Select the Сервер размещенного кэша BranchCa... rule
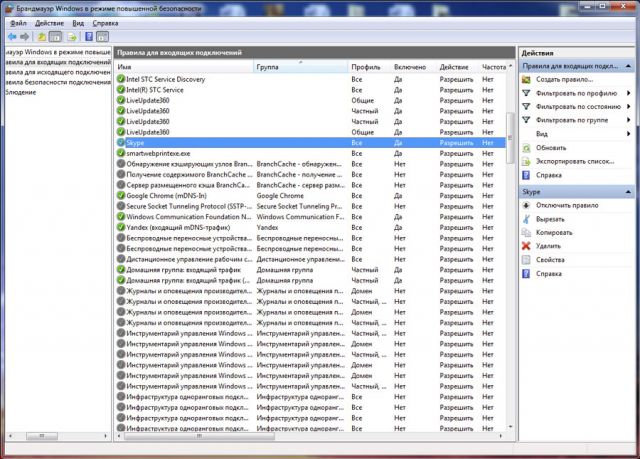Screen dimensions: 640x459 click(310, 185)
